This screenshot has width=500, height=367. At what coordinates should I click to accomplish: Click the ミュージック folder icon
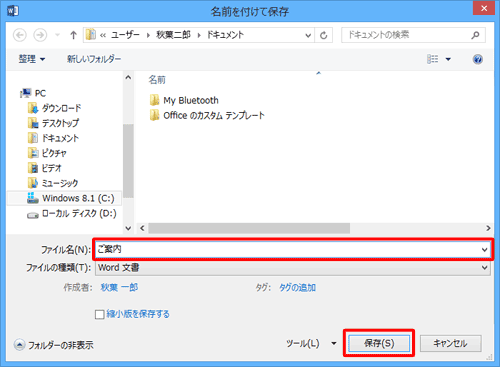pyautogui.click(x=33, y=183)
